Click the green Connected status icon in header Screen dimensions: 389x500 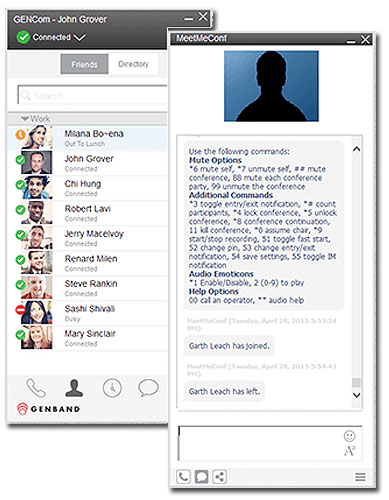23,37
